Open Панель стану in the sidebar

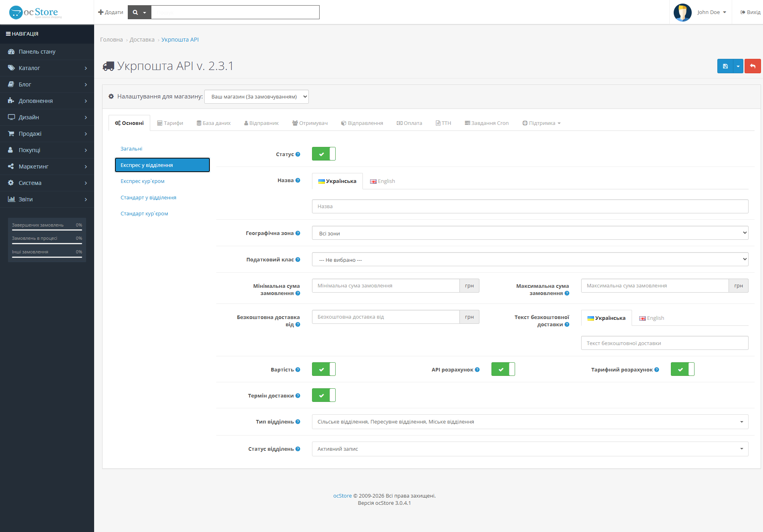(x=47, y=52)
